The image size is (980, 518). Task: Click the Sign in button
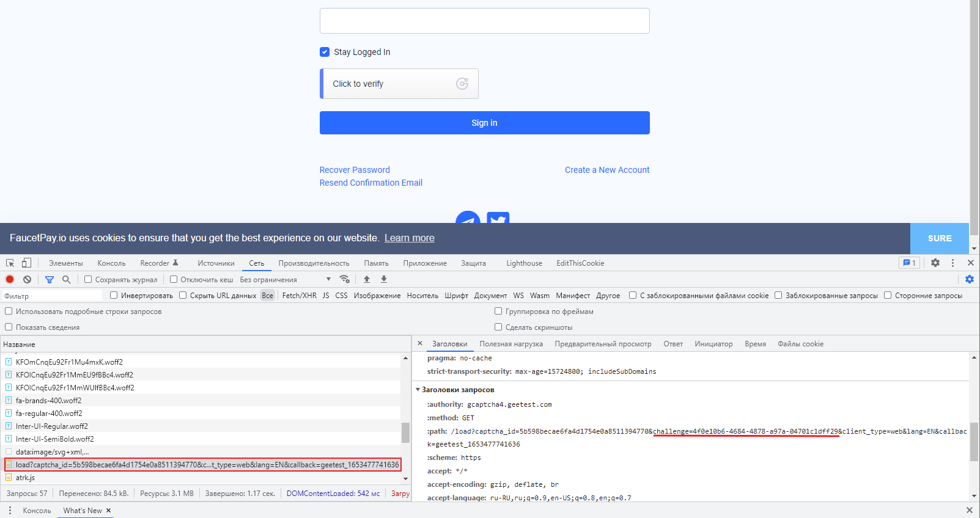tap(485, 123)
